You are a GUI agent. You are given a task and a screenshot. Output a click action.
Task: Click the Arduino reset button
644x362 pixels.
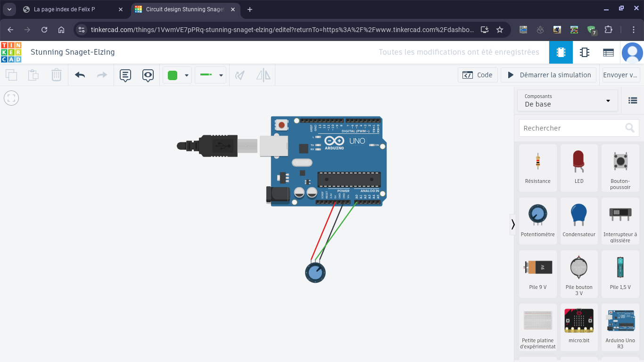[281, 125]
